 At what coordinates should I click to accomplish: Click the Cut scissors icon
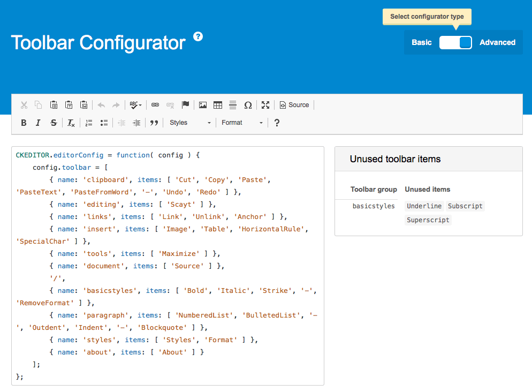click(24, 105)
